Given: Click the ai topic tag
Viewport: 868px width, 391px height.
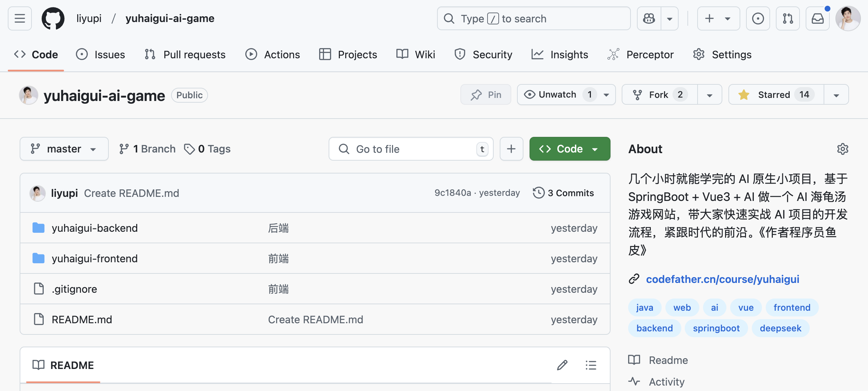Looking at the screenshot, I should click(x=714, y=307).
